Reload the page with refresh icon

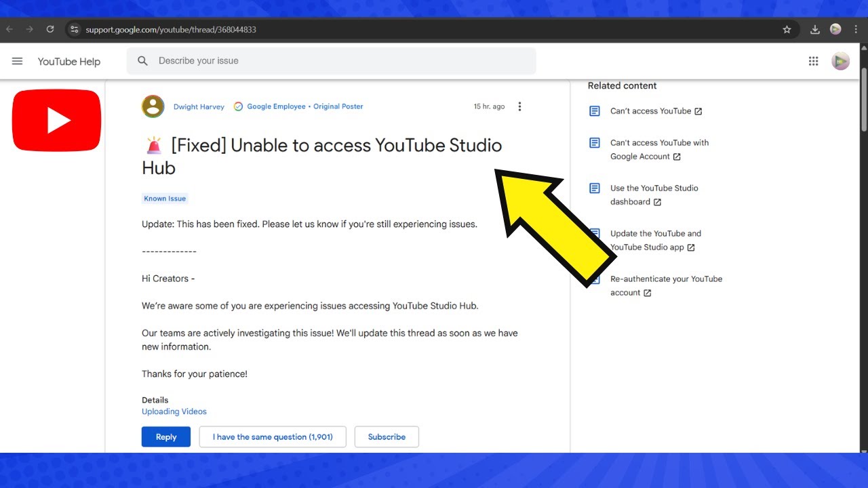tap(50, 29)
